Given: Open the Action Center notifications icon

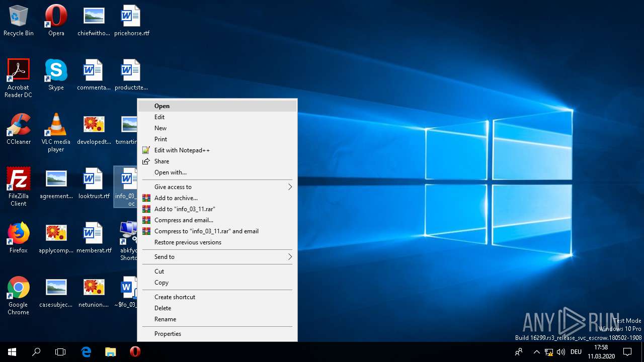Looking at the screenshot, I should point(627,352).
